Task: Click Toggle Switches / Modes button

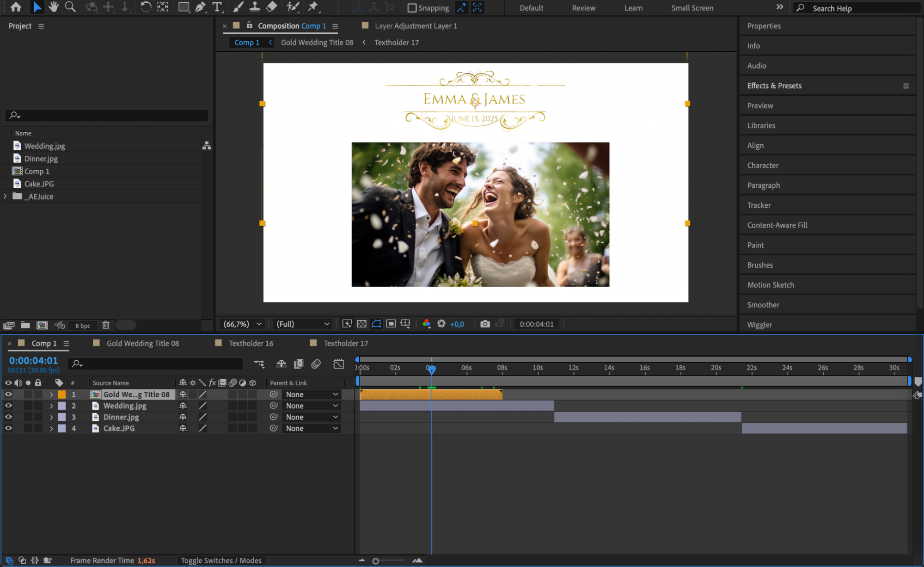Action: (x=221, y=560)
